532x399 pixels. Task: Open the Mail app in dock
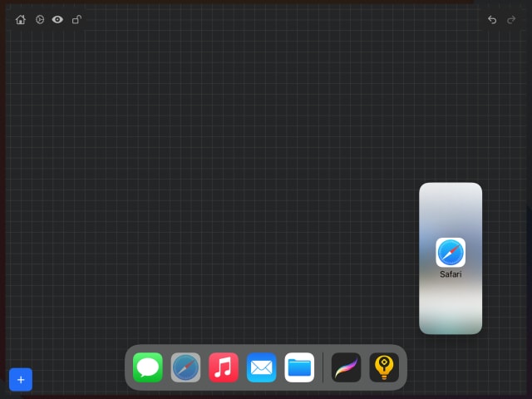tap(262, 367)
